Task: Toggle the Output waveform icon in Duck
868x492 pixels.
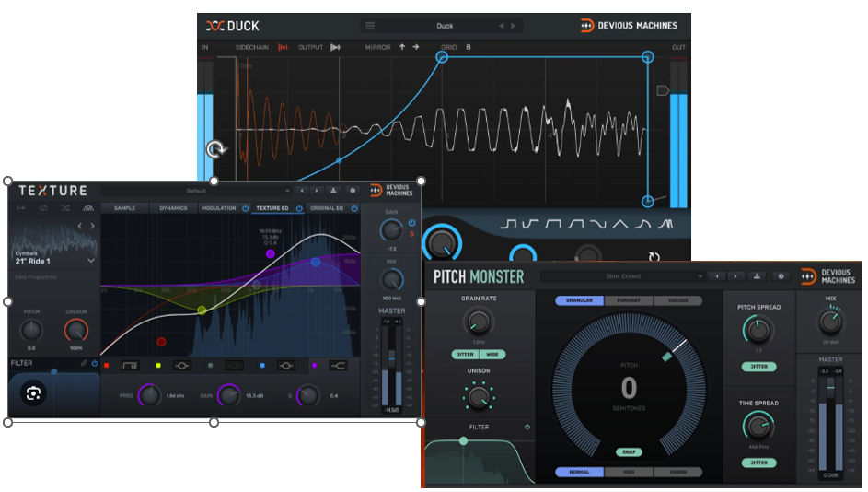Action: (x=335, y=47)
